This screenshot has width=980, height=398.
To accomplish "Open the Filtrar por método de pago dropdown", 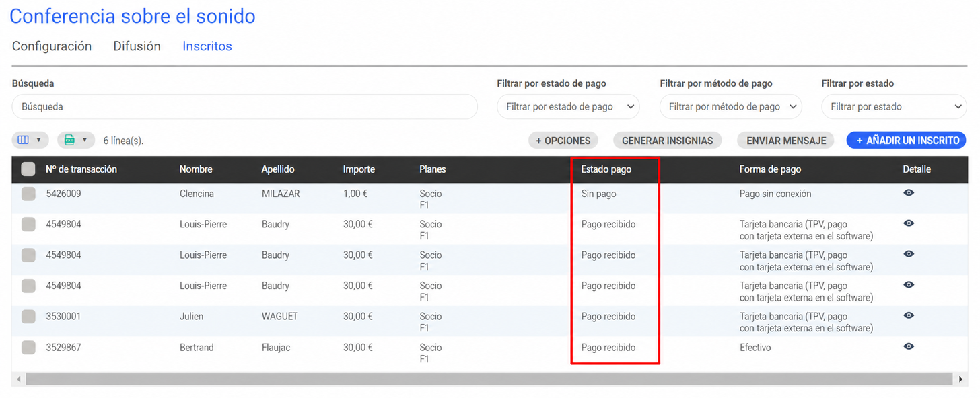I will pyautogui.click(x=731, y=106).
